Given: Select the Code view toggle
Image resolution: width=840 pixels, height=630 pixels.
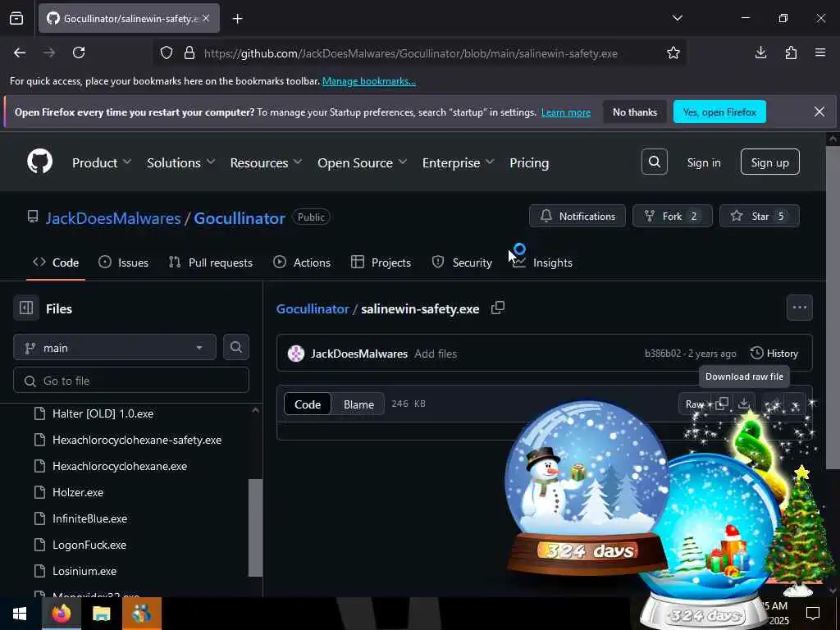Looking at the screenshot, I should (308, 404).
